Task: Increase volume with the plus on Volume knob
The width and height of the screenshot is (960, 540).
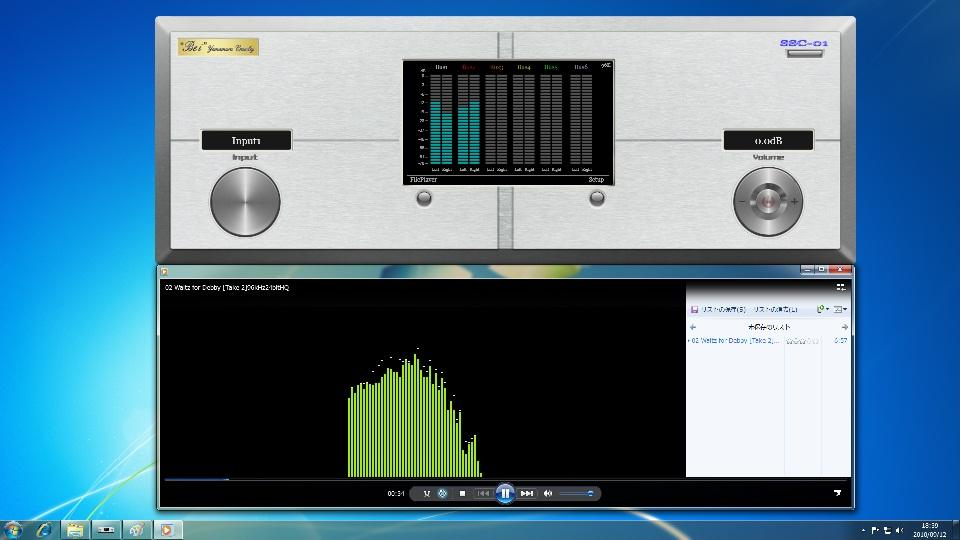Action: 795,202
